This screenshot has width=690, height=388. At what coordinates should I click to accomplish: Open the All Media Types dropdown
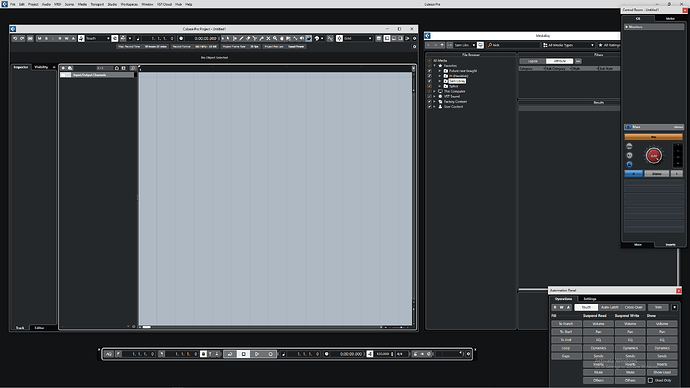pos(569,45)
